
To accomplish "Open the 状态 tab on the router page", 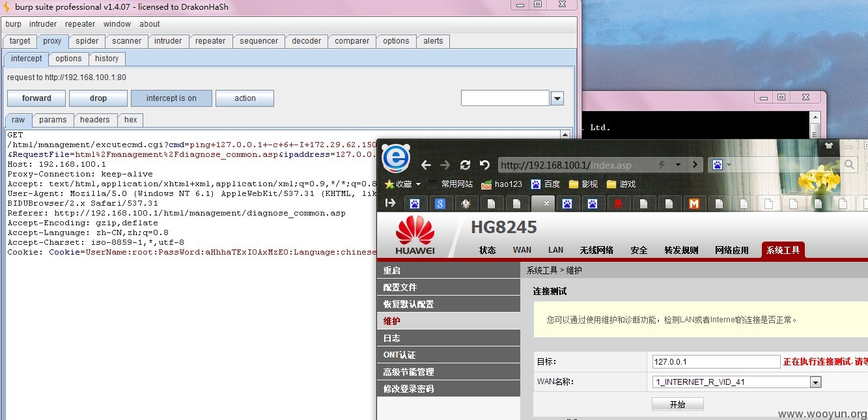I will point(488,250).
